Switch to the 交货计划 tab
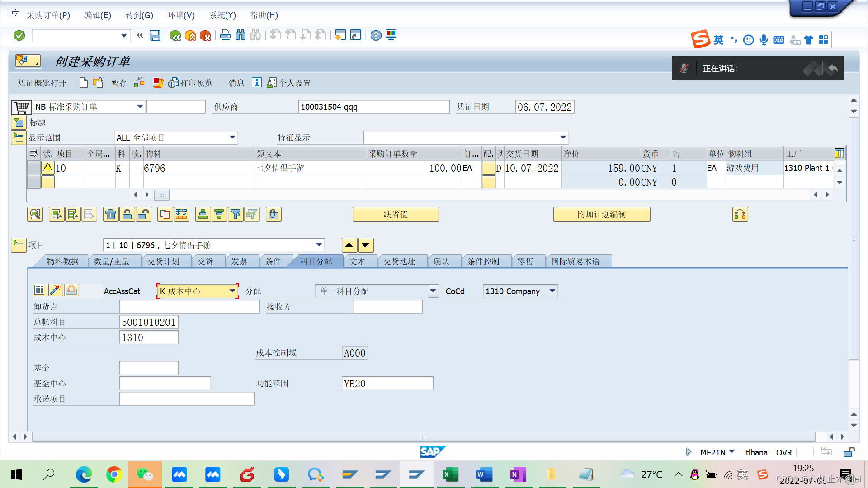Image resolution: width=868 pixels, height=488 pixels. pos(163,261)
